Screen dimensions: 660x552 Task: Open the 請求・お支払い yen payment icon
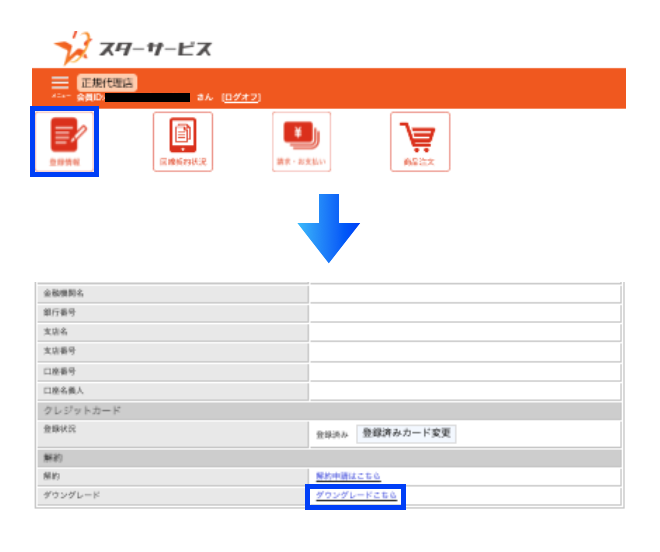[301, 141]
